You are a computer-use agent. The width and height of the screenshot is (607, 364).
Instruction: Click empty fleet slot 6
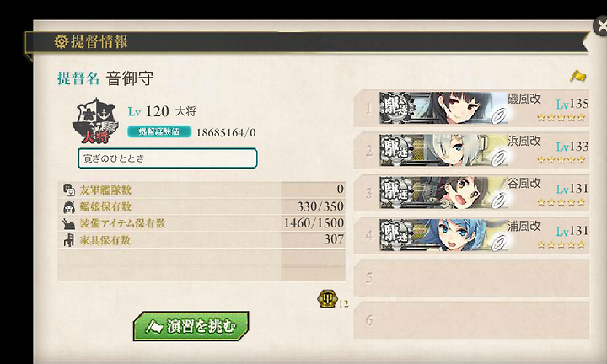472,320
